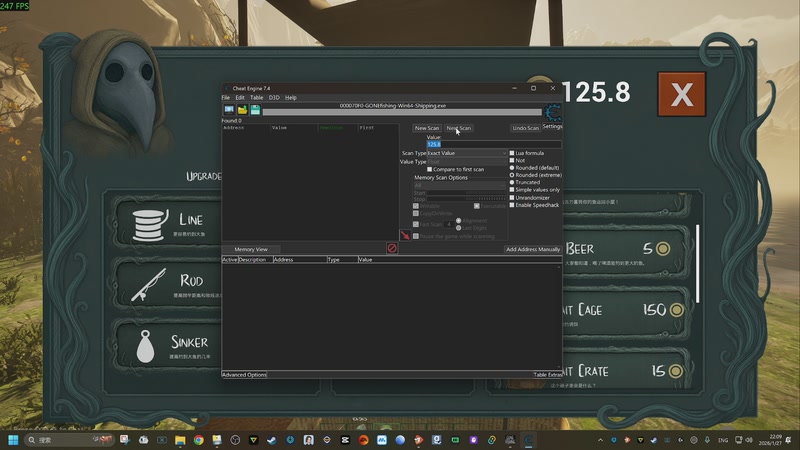Open the Scan Type dropdown
The height and width of the screenshot is (450, 800).
[x=467, y=153]
